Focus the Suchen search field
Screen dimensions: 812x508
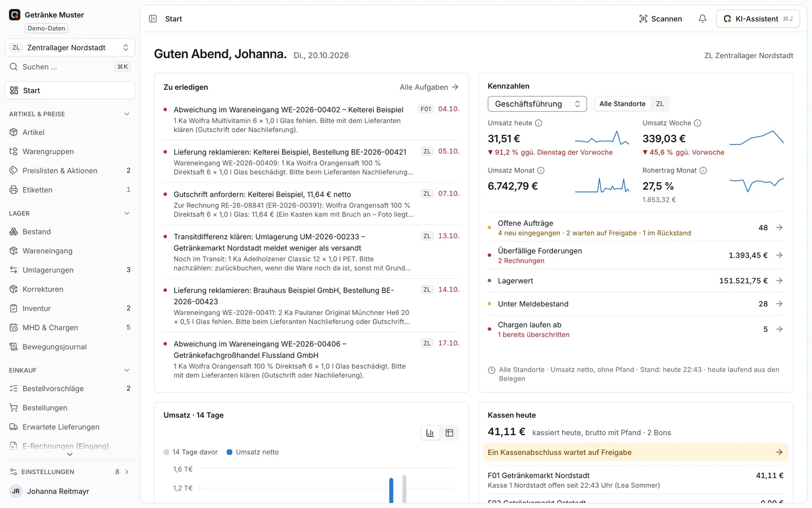click(x=70, y=67)
